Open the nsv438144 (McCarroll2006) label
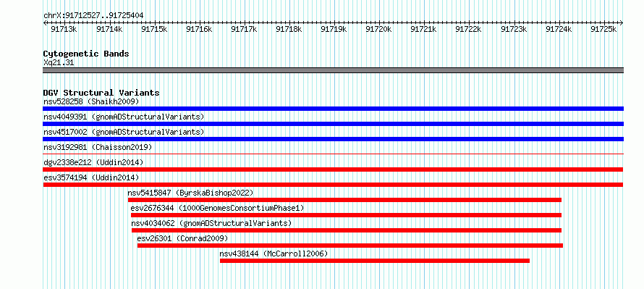Image resolution: width=644 pixels, height=289 pixels. coord(274,254)
